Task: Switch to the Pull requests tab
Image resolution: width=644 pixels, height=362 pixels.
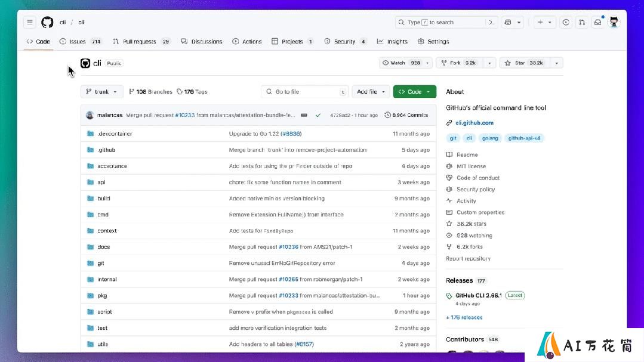Action: [141, 42]
